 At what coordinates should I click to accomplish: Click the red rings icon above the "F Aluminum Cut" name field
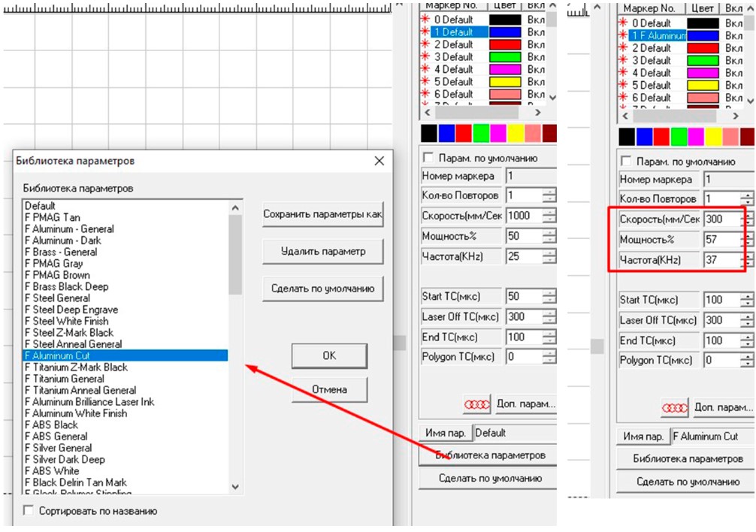pyautogui.click(x=674, y=408)
